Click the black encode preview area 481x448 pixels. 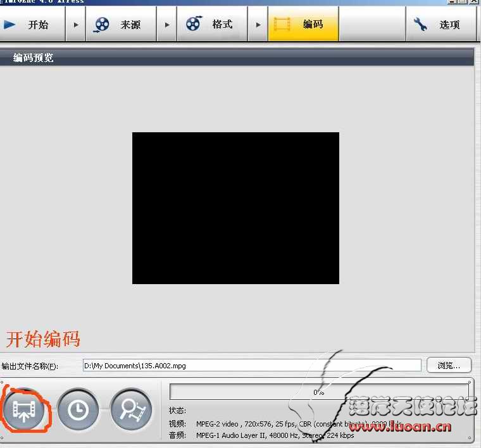[235, 208]
